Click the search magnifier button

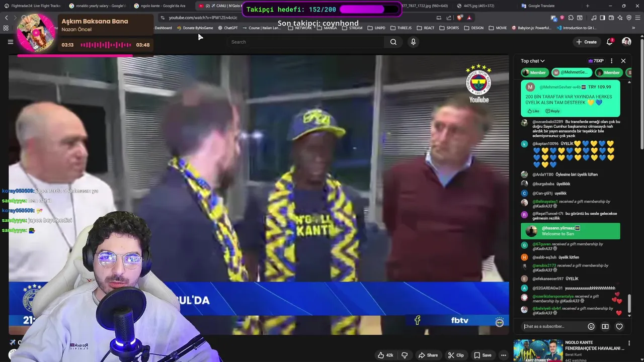coord(393,42)
